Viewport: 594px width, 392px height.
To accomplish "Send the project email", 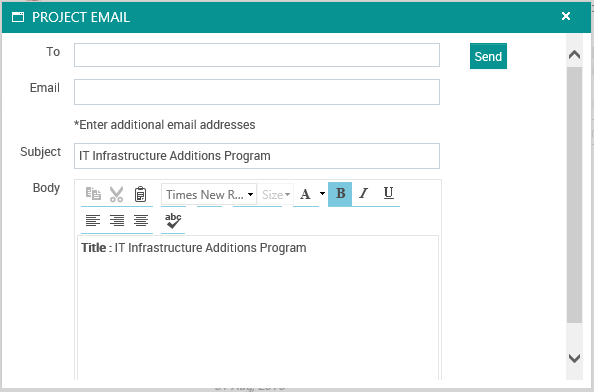I will (x=488, y=56).
